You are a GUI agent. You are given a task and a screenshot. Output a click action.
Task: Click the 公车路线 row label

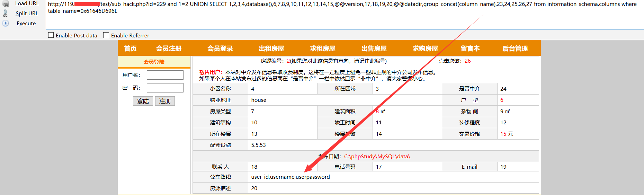[220, 177]
